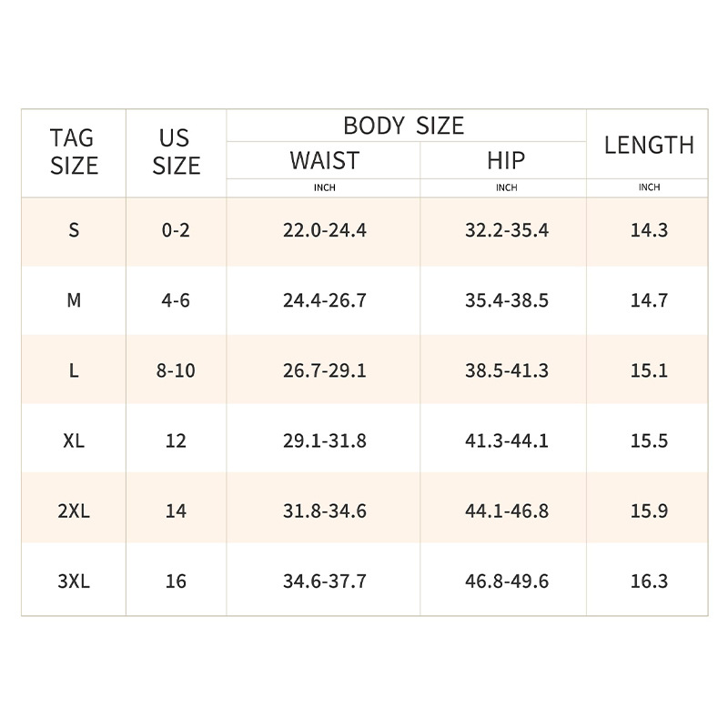
Task: Click waist value 31.8-34.6
Action: click(324, 511)
